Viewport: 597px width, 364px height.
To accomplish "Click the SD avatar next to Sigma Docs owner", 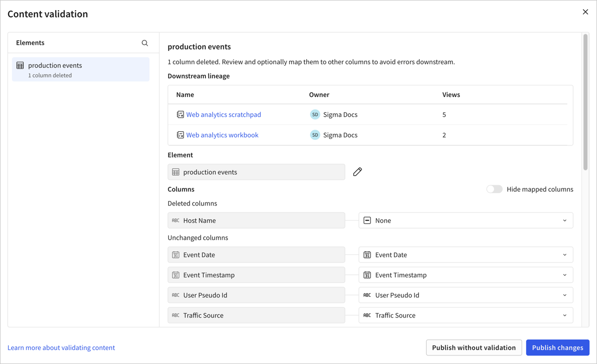I will coord(314,114).
